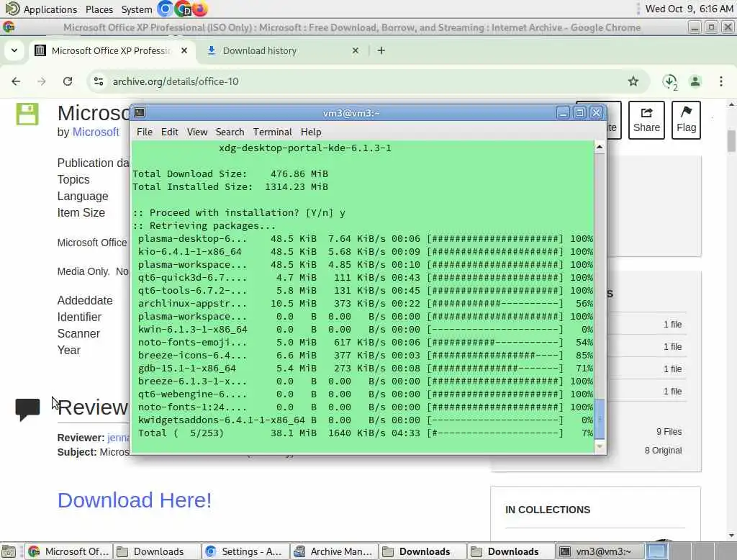Image resolution: width=737 pixels, height=560 pixels.
Task: Click the Reviews speech bubble icon
Action: click(x=27, y=409)
